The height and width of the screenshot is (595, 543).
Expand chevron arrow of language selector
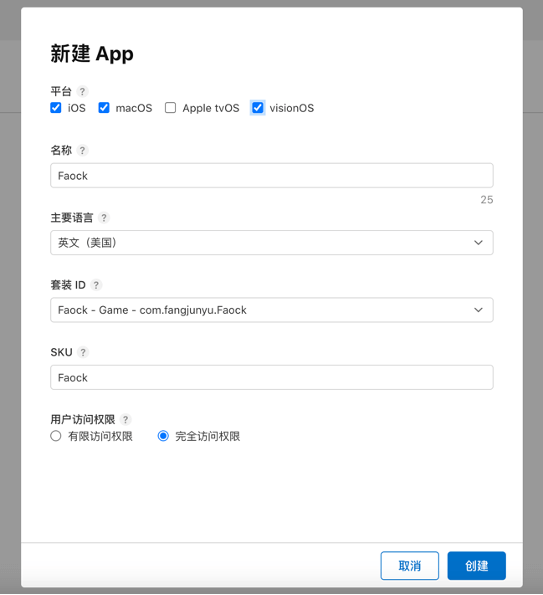point(478,242)
